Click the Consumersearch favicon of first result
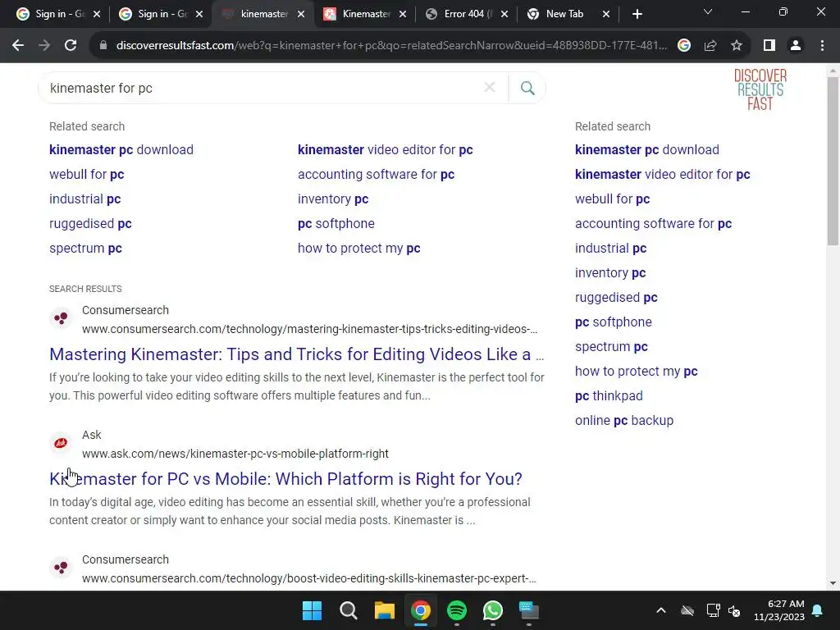The width and height of the screenshot is (840, 630). coord(61,318)
